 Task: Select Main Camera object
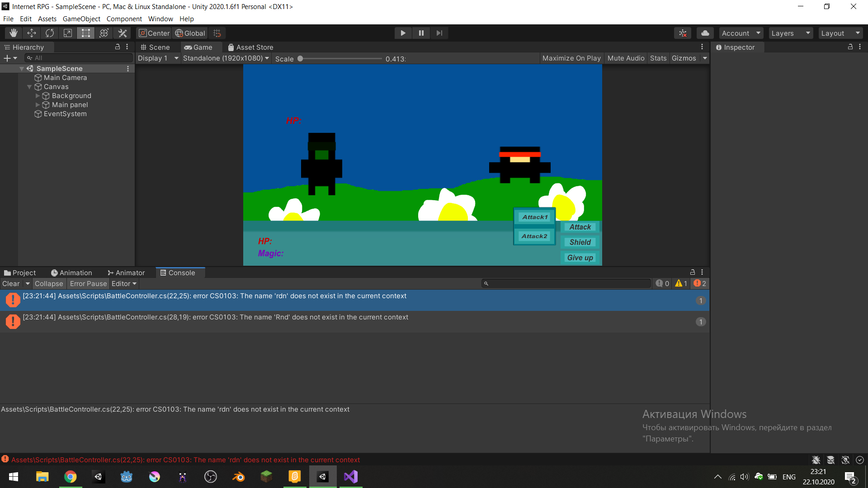[x=65, y=78]
